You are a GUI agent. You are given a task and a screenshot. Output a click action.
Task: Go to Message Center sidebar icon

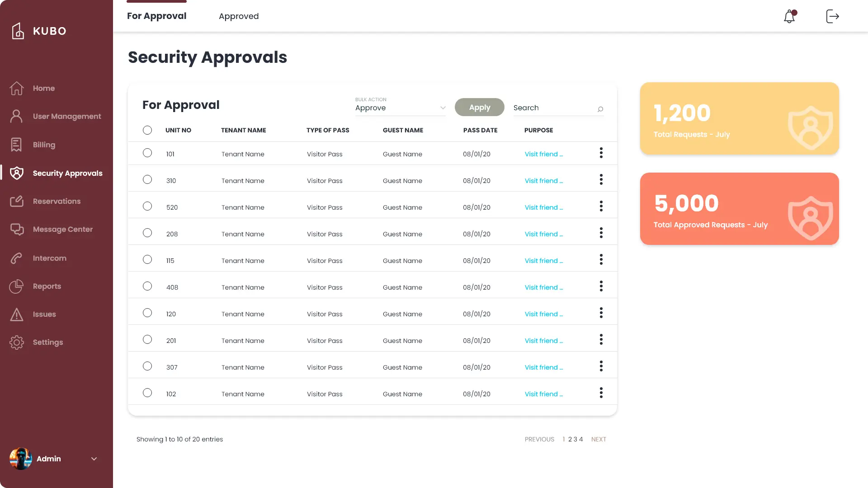(17, 230)
